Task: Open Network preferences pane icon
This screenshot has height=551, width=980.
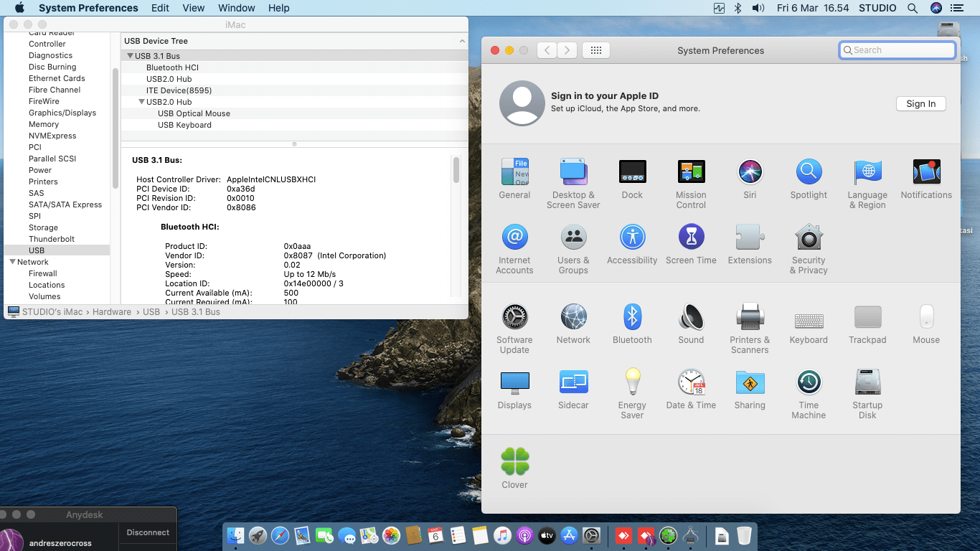Action: [573, 316]
